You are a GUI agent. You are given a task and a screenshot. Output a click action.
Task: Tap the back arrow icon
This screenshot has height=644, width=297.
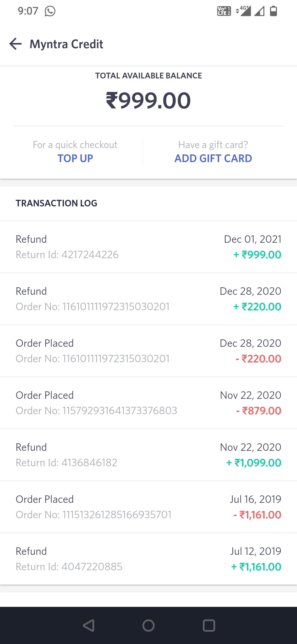coord(16,44)
